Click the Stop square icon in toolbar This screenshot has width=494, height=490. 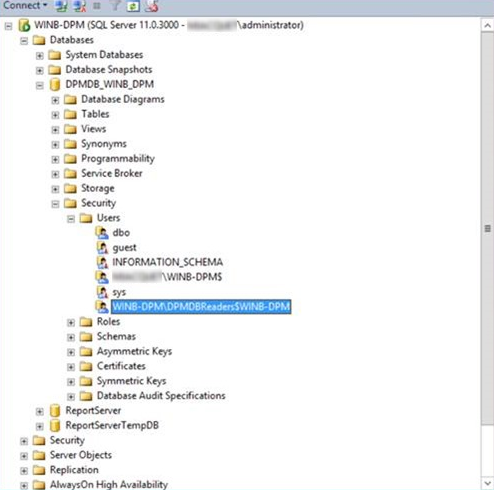pos(97,6)
